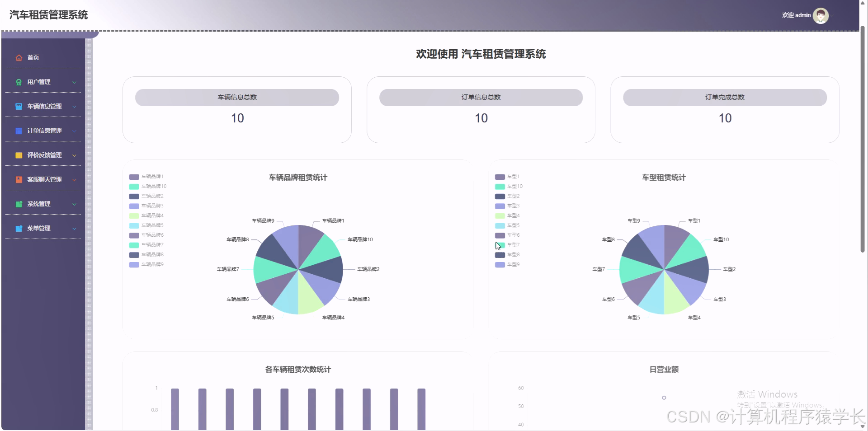Screen dimensions: 868x431
Task: Expand the 用户管理 menu chevron
Action: 74,82
